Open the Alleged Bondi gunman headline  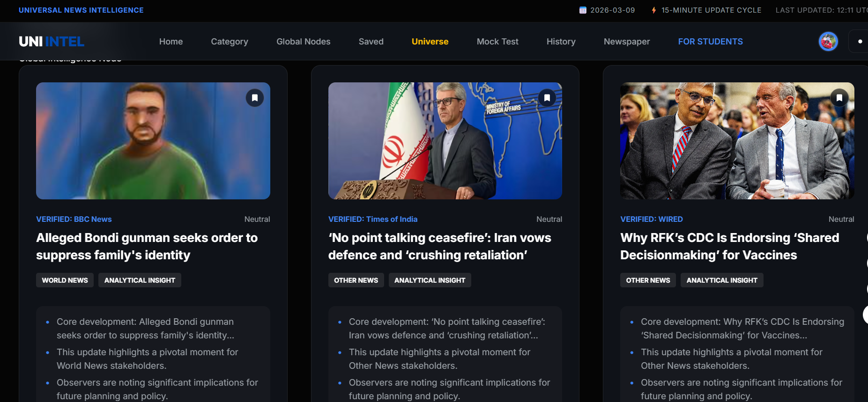[147, 246]
